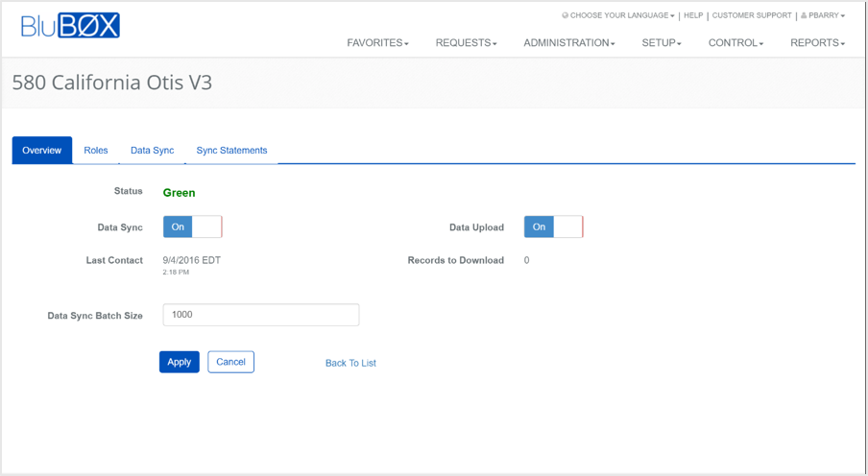
Task: Click the Data Sync Batch Size field
Action: pos(260,315)
